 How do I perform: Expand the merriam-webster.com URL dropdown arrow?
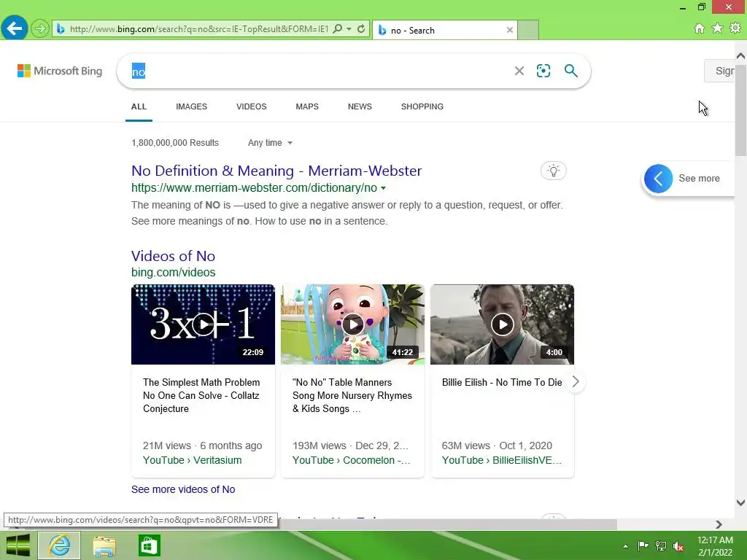383,188
